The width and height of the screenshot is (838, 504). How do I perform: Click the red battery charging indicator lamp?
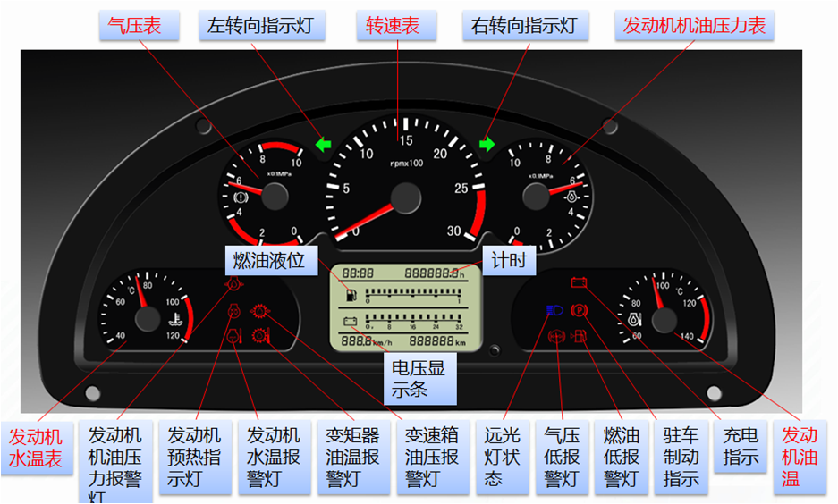(x=579, y=284)
